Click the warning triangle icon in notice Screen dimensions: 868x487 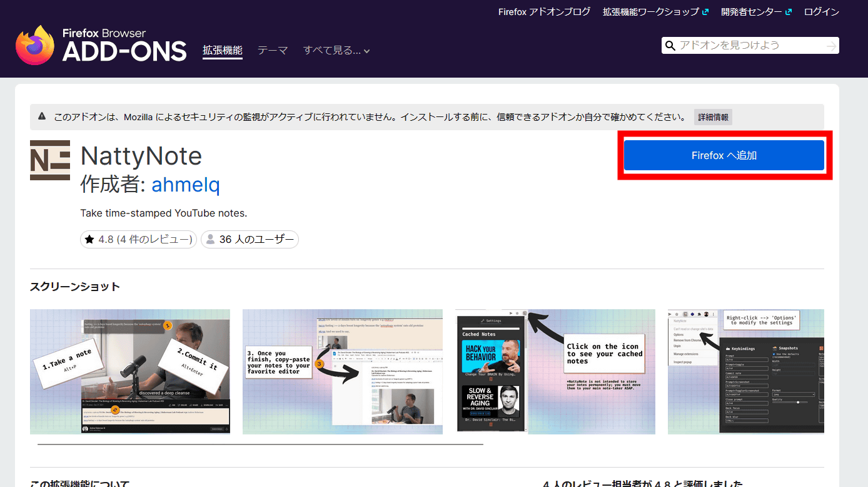click(x=42, y=116)
